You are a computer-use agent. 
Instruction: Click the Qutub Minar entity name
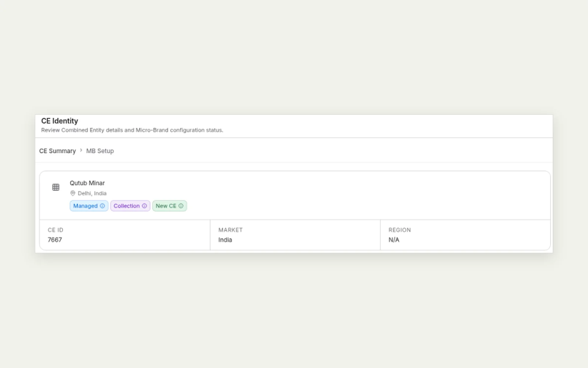(x=87, y=183)
